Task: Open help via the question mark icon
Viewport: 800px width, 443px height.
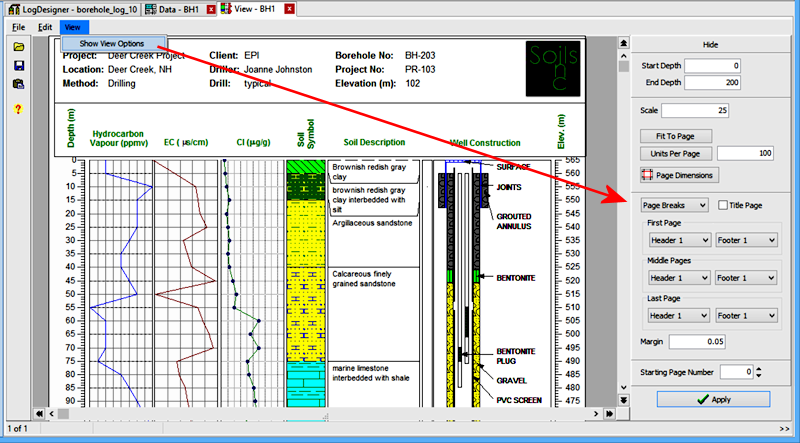Action: (18, 108)
